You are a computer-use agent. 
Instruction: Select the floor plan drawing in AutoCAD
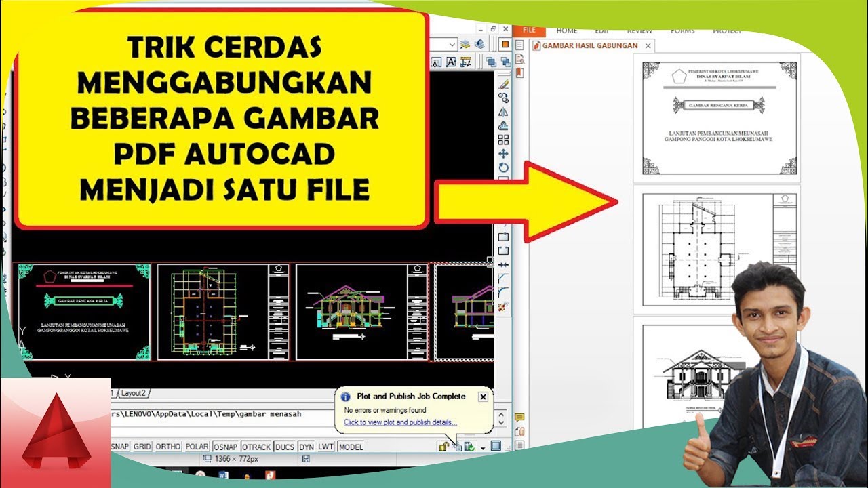point(224,312)
